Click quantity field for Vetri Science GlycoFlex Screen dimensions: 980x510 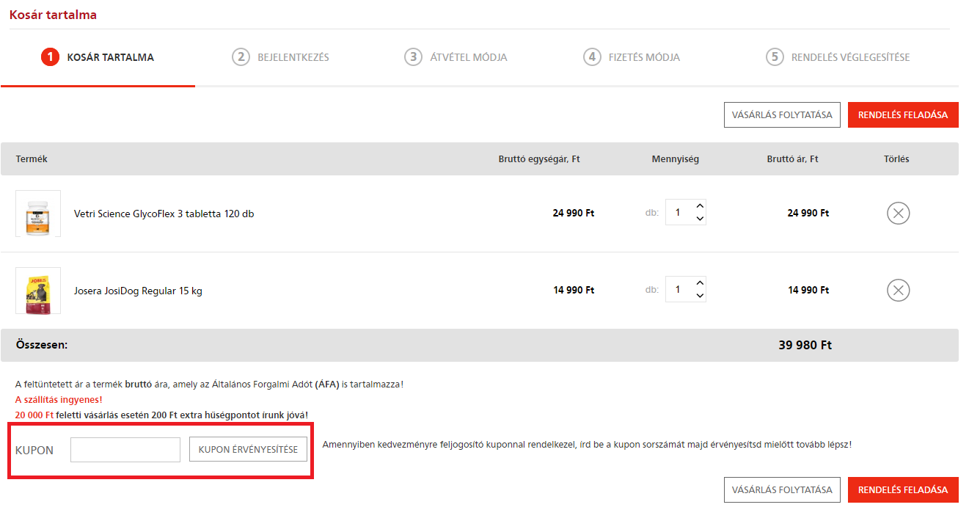[x=679, y=213]
